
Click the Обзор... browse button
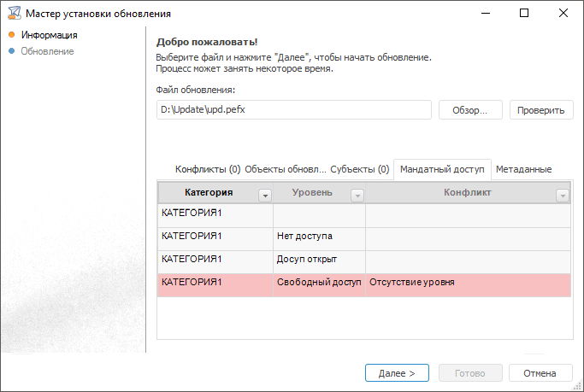coord(469,110)
